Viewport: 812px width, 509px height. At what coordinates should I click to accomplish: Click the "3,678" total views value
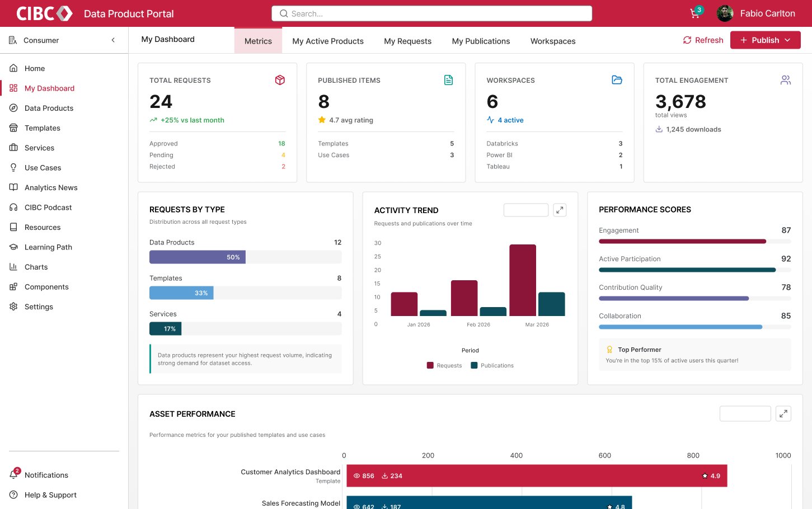pos(680,101)
